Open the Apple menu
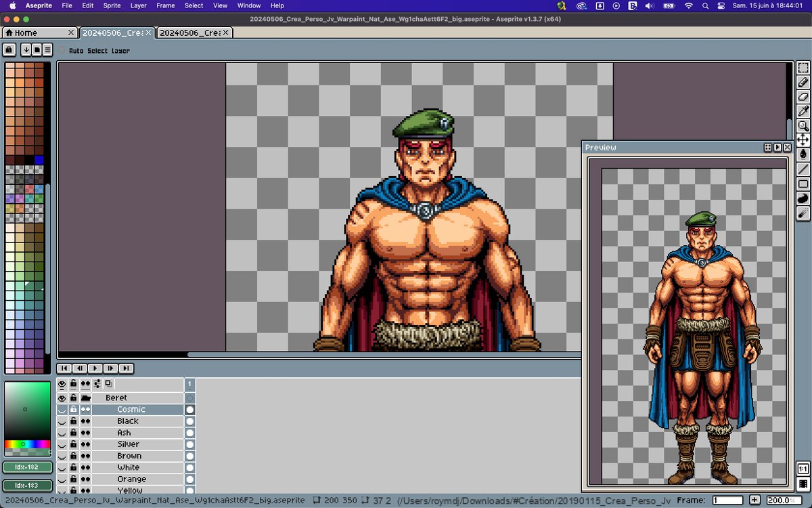The image size is (812, 508). 12,5
